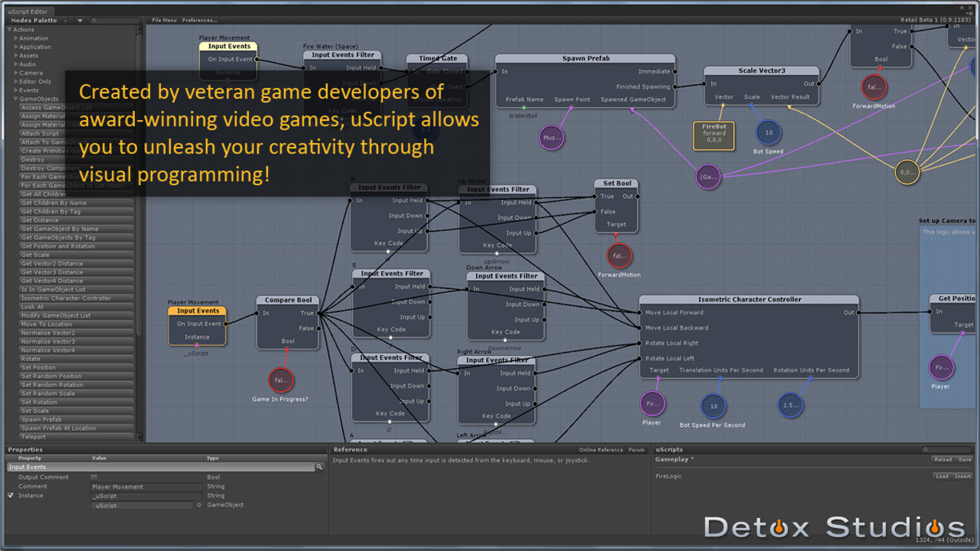Select the Spawn Prefab node title
Image resolution: width=980 pixels, height=551 pixels.
(586, 59)
